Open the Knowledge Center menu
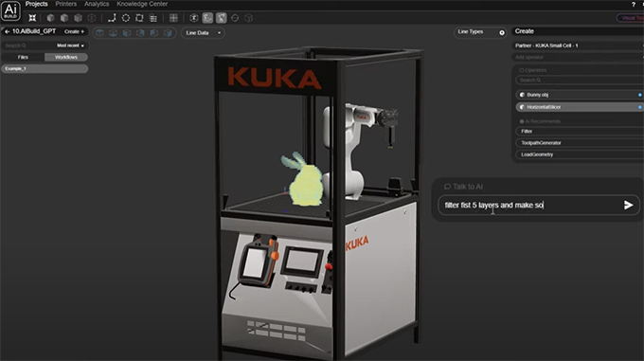 pos(142,4)
